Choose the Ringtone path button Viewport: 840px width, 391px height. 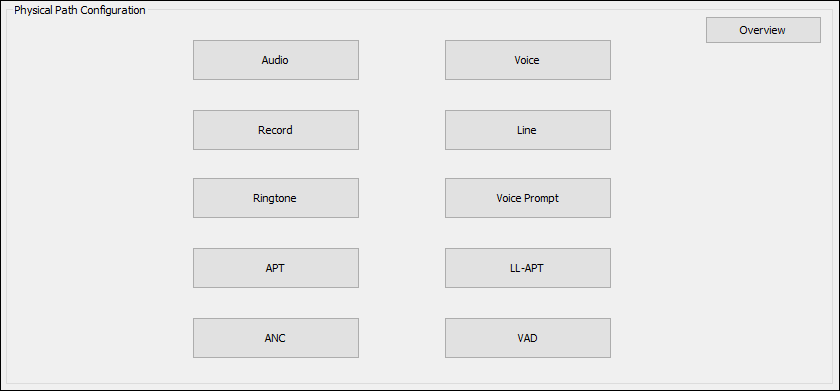276,198
